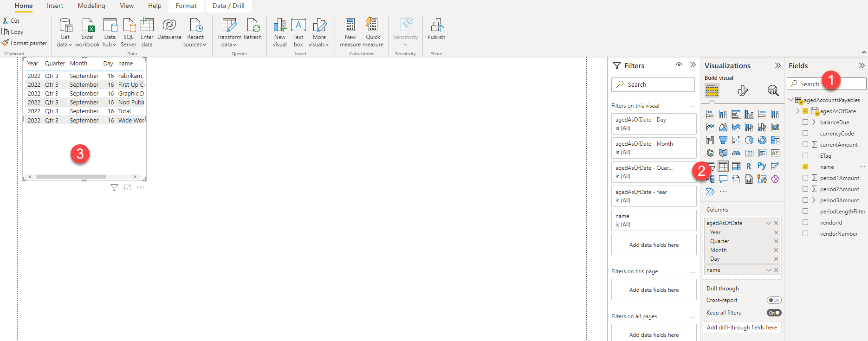Select the funnel chart visual
This screenshot has height=341, width=868.
click(723, 140)
